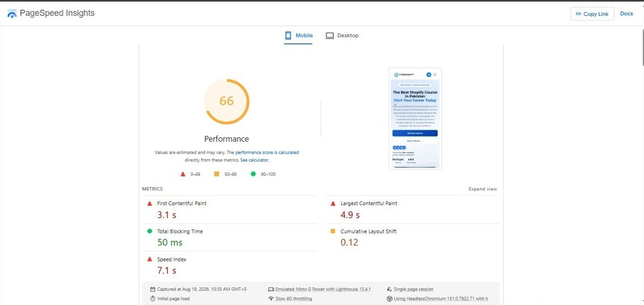This screenshot has width=644, height=305.
Task: Click the mobile page screenshot thumbnail
Action: click(x=415, y=118)
